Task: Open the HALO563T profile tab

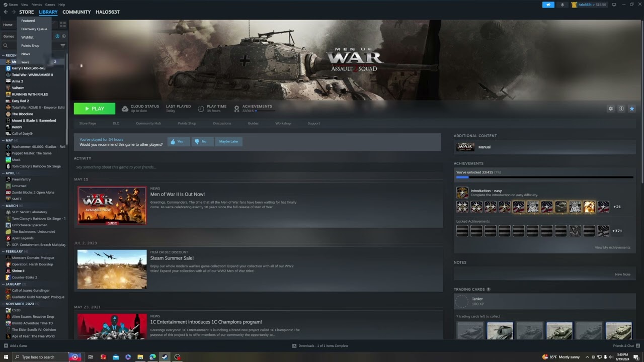Action: click(108, 12)
